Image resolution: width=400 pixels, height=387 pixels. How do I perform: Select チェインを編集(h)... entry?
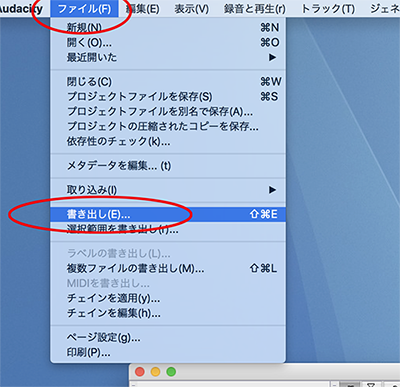point(168,313)
